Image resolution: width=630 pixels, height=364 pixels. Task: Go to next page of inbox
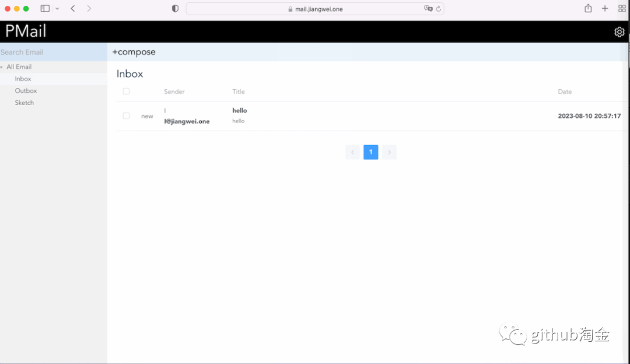tap(389, 152)
